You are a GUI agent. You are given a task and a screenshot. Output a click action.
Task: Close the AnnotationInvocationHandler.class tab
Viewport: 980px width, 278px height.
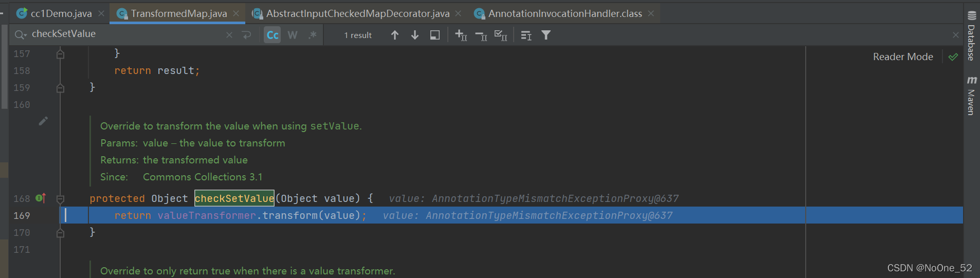click(651, 14)
